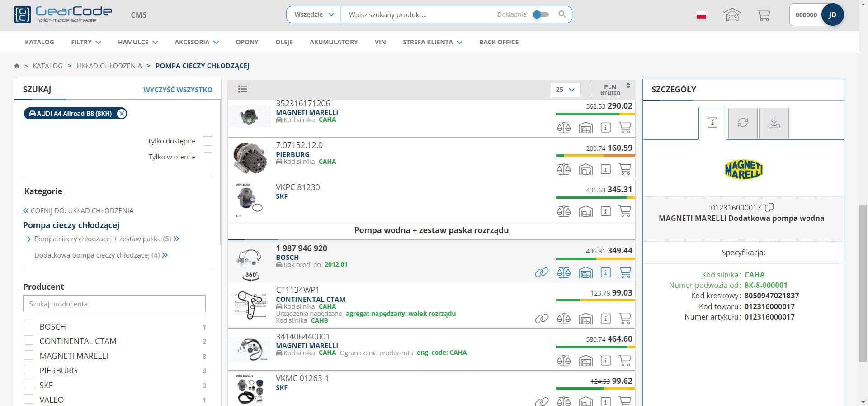Add Magneti Marelli 341406440001 to cart

625,361
